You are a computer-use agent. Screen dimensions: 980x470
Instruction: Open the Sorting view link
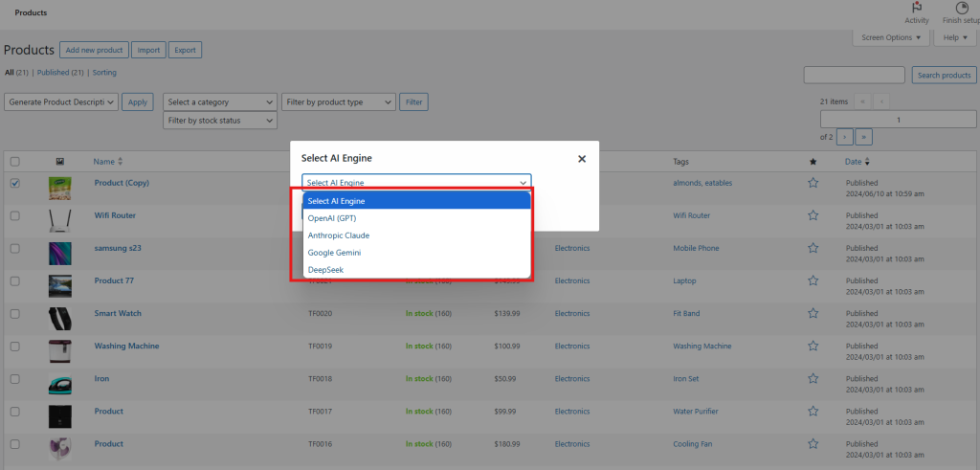click(x=104, y=73)
